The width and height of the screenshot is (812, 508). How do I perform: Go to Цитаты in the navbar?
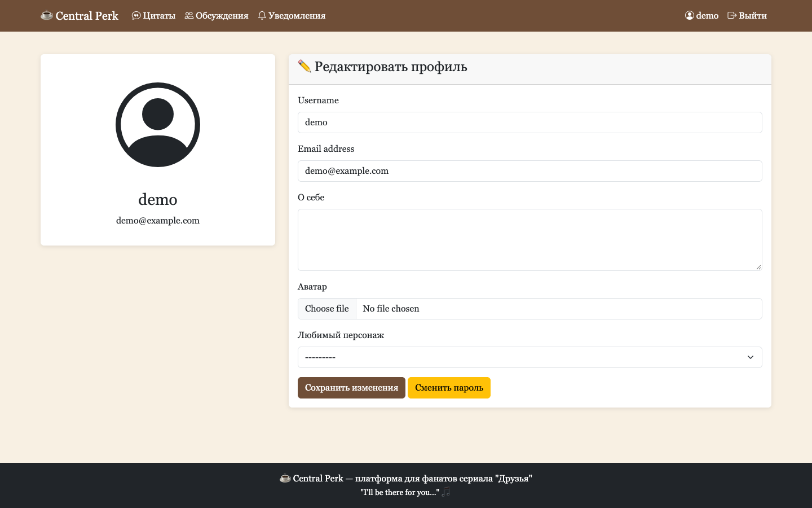tap(153, 16)
